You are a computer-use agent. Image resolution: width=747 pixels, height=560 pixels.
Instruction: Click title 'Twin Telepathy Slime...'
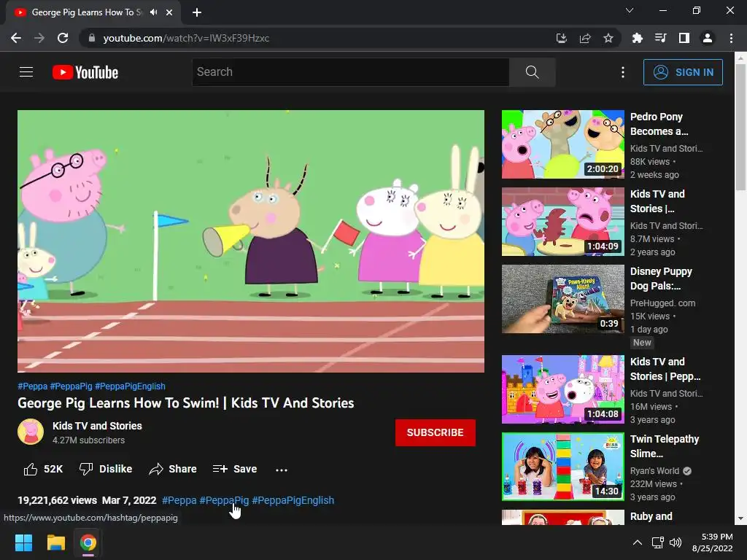tap(665, 446)
